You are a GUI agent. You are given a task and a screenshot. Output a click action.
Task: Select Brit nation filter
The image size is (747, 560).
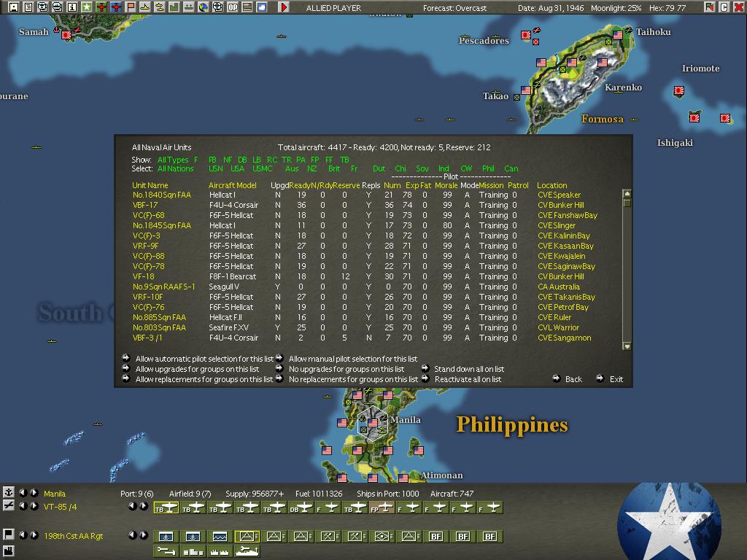pos(334,168)
